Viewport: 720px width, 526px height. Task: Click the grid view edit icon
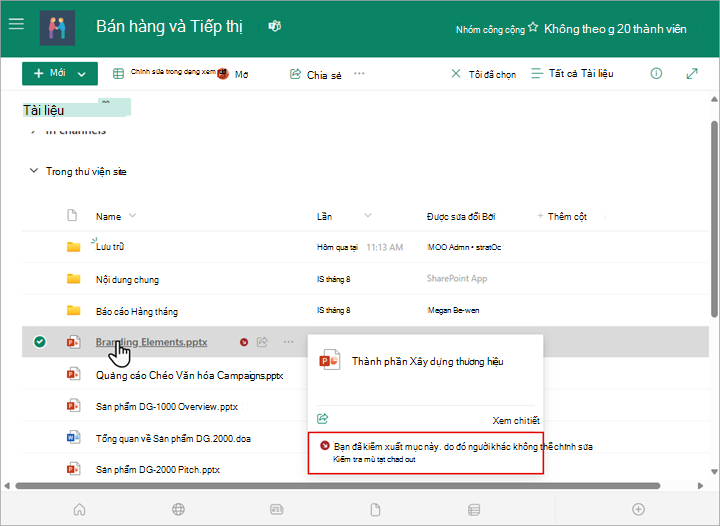118,73
